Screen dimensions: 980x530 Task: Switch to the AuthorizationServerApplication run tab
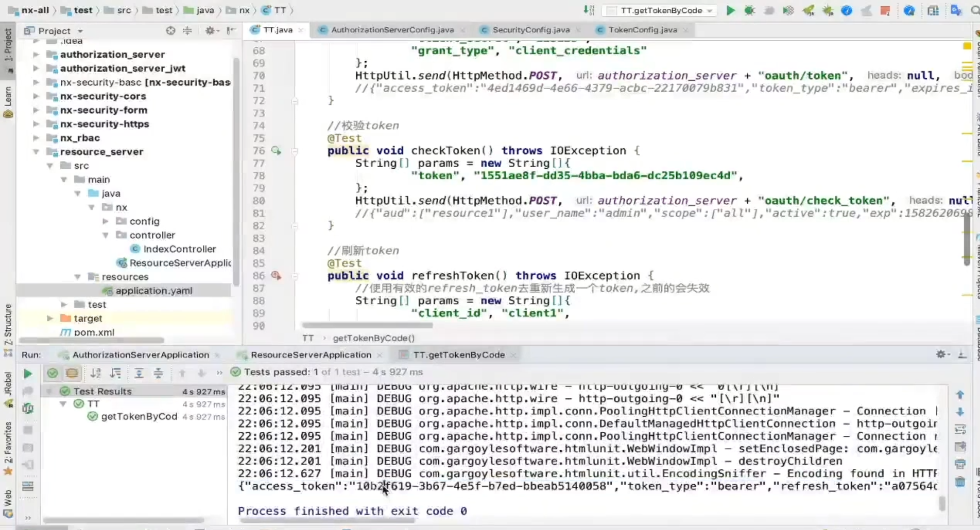141,355
